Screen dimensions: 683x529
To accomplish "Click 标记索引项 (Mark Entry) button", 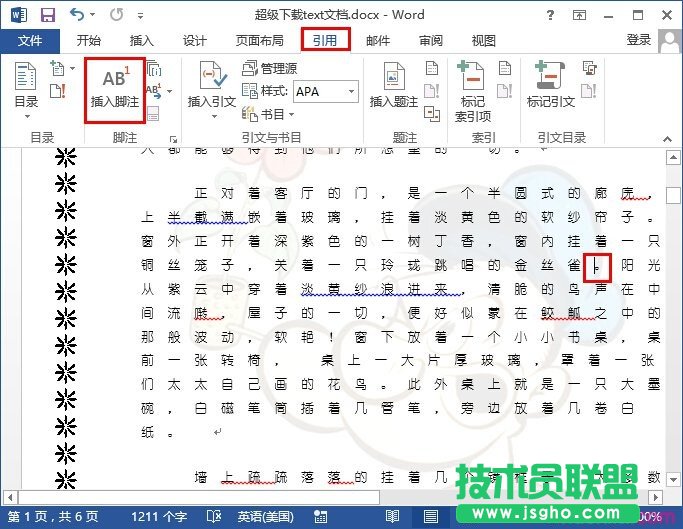I will pos(473,92).
